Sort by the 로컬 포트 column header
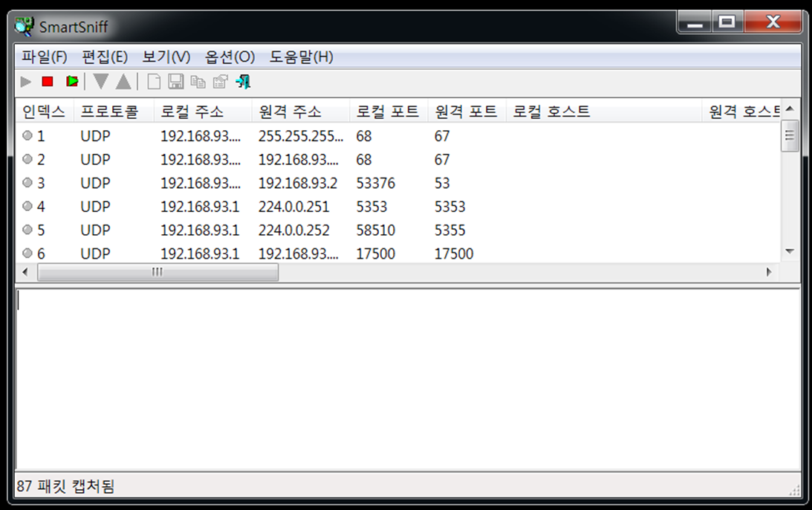The height and width of the screenshot is (510, 812). [x=389, y=112]
